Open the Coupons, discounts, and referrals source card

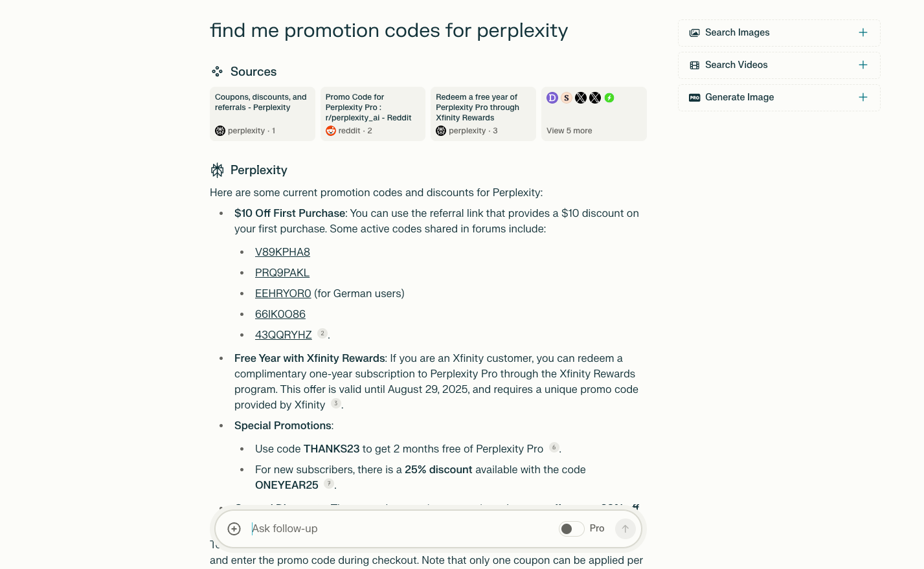pos(262,114)
